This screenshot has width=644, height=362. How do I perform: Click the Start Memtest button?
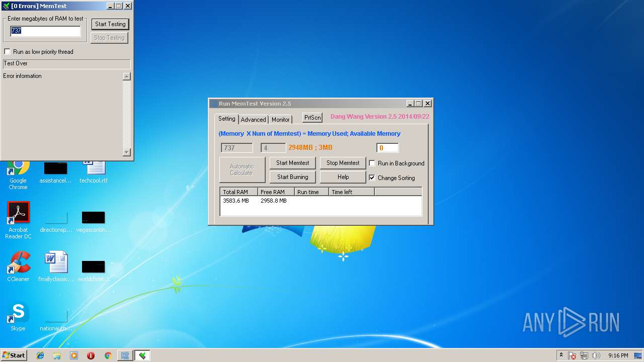pyautogui.click(x=293, y=163)
